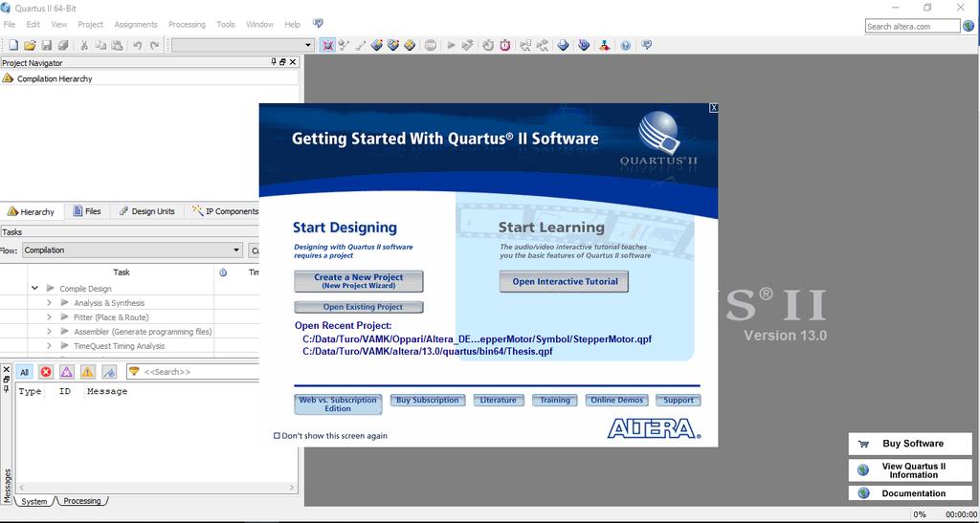Screen dimensions: 980x523
Task: Click the Copy toolbar icon
Action: coord(100,45)
